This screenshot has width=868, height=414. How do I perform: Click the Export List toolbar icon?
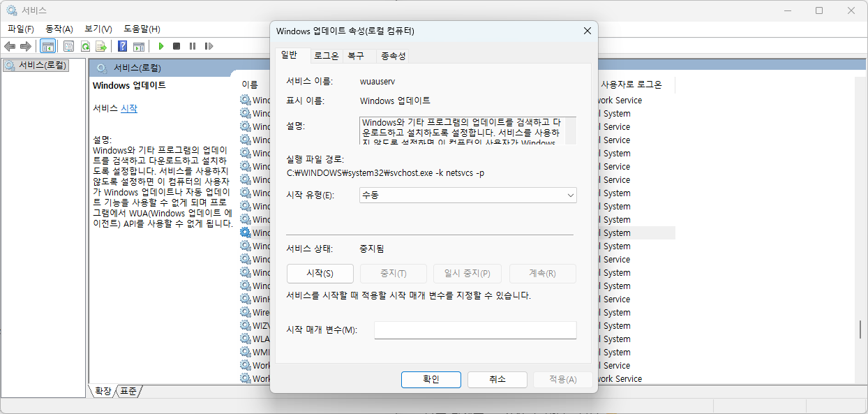pos(101,46)
